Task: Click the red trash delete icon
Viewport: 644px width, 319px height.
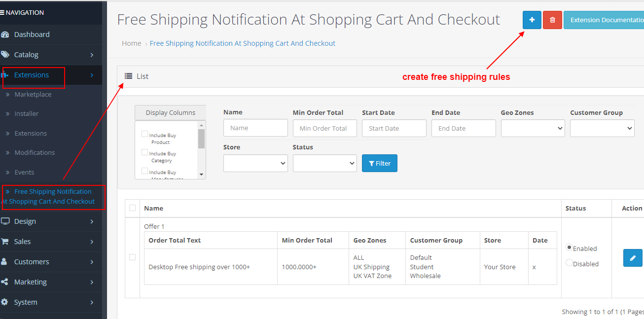Action: 552,20
